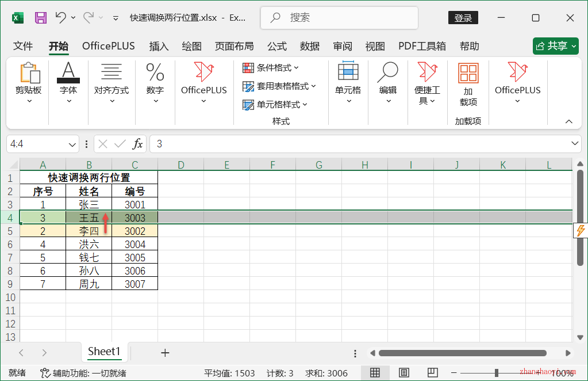Select row 5 header
Image resolution: width=588 pixels, height=381 pixels.
coord(10,231)
